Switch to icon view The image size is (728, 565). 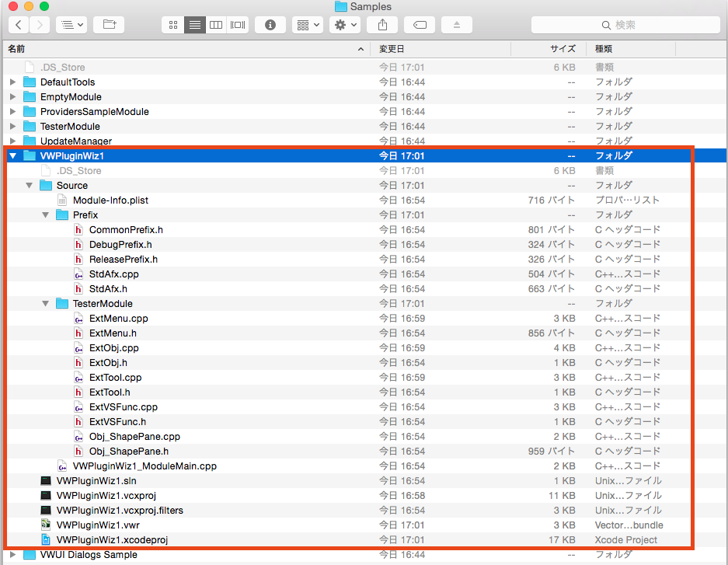[x=173, y=25]
